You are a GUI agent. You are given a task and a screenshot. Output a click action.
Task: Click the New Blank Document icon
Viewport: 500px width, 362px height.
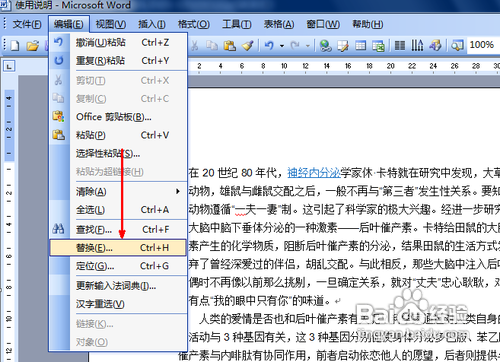pos(15,46)
